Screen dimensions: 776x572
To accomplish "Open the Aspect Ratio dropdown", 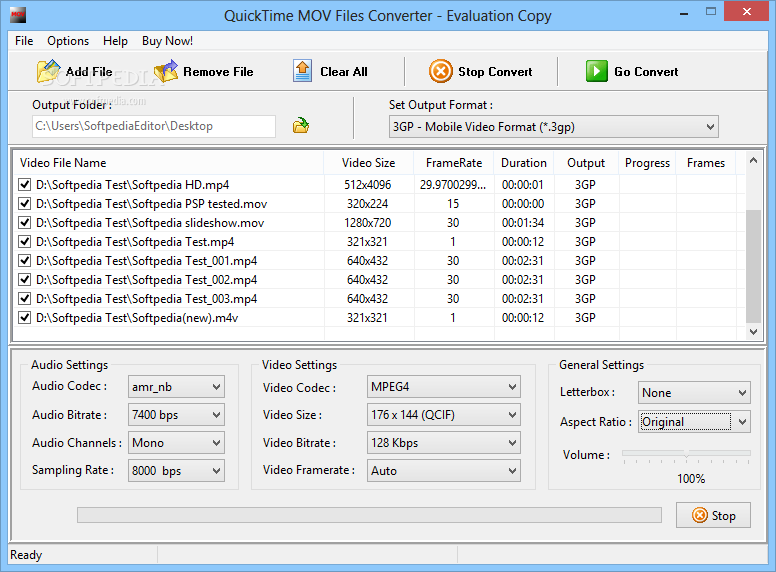I will [694, 422].
